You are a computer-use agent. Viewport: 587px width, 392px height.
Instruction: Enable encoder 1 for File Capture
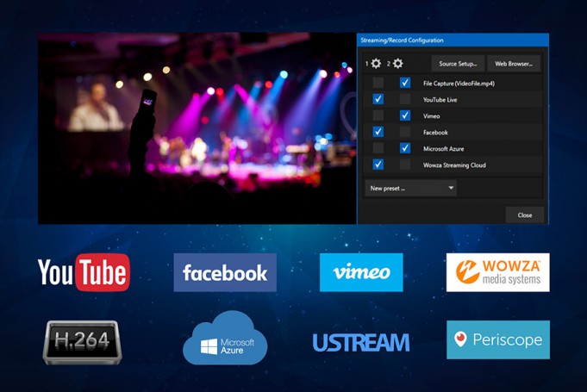378,83
